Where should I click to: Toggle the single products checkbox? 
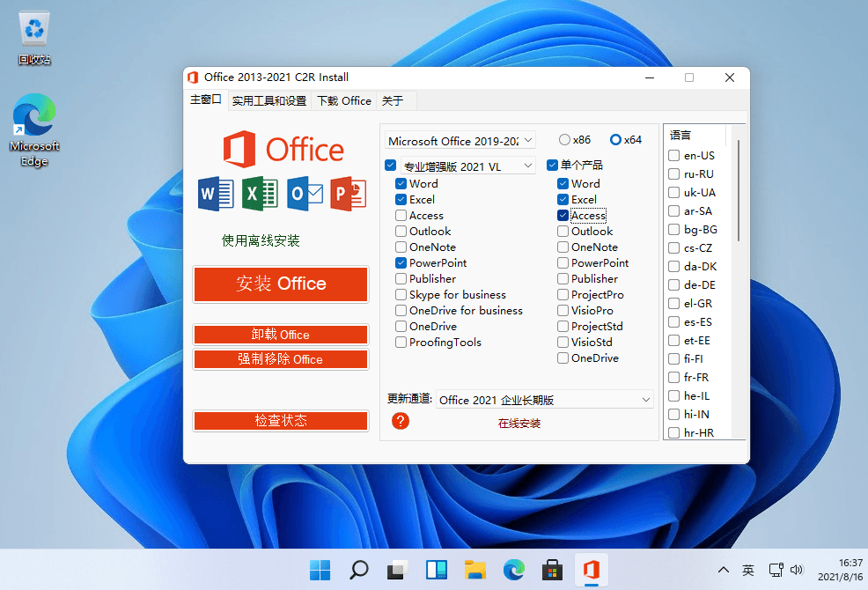(x=552, y=165)
